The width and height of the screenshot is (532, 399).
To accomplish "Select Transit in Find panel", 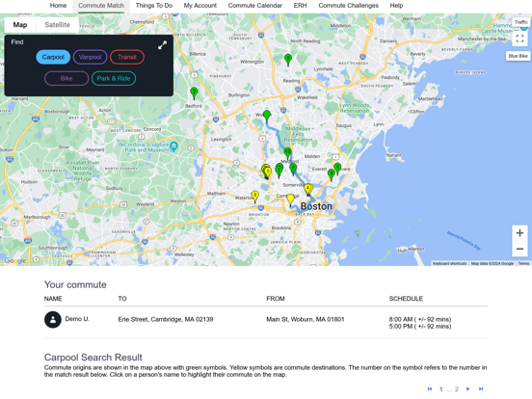I will (x=127, y=57).
